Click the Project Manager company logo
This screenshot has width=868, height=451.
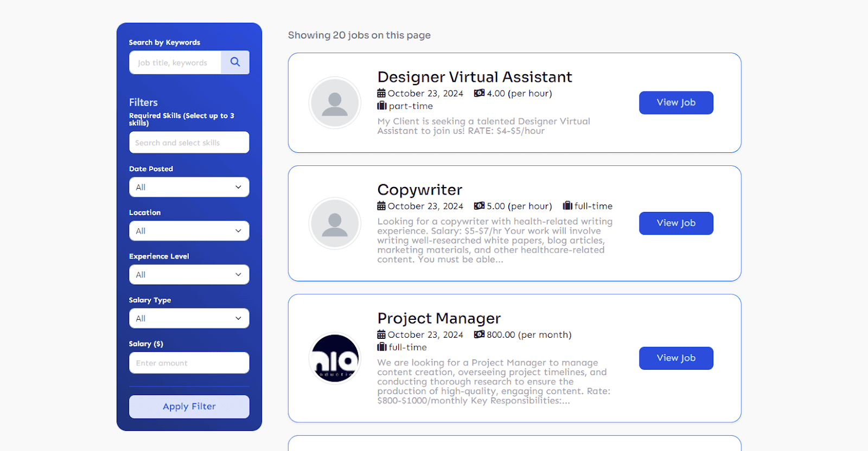pyautogui.click(x=335, y=358)
